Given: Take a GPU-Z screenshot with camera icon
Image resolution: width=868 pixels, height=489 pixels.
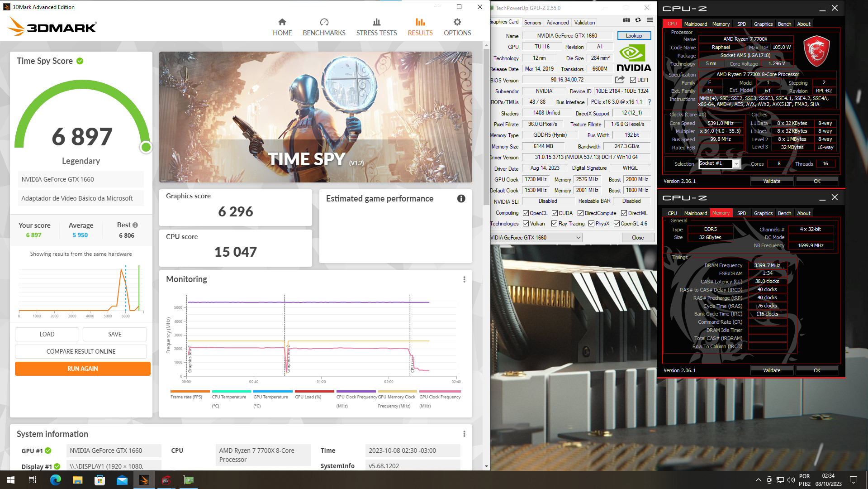Looking at the screenshot, I should (626, 20).
